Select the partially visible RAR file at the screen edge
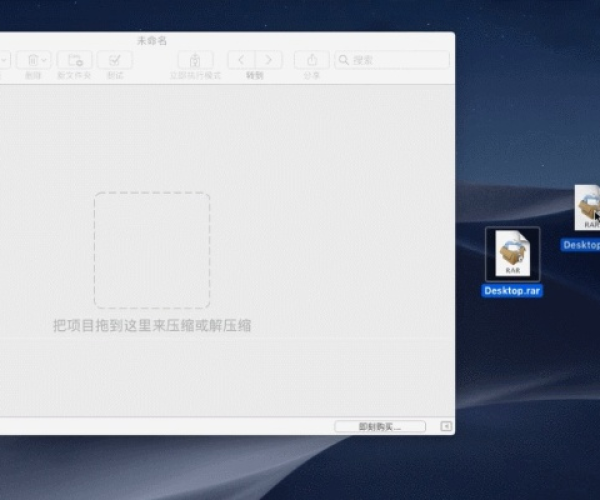Viewport: 600px width, 500px height. click(587, 207)
